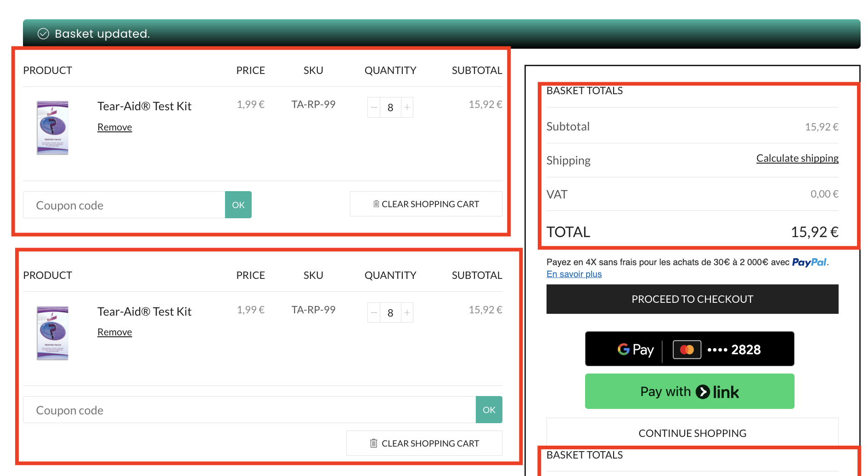Click Pay with link button
Screen dimensions: 868x476
[690, 391]
